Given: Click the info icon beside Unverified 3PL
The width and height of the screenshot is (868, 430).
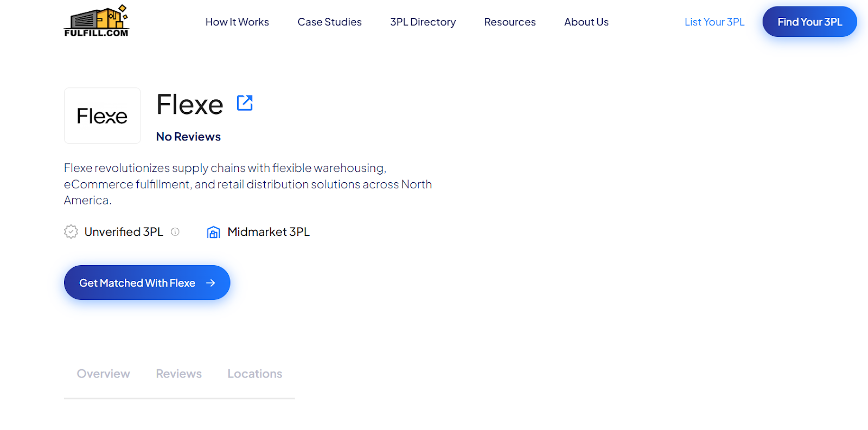Looking at the screenshot, I should tap(175, 232).
